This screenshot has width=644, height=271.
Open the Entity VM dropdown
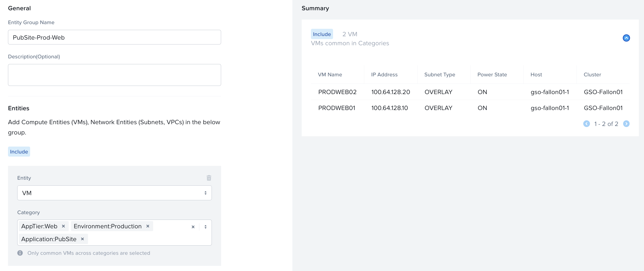114,193
